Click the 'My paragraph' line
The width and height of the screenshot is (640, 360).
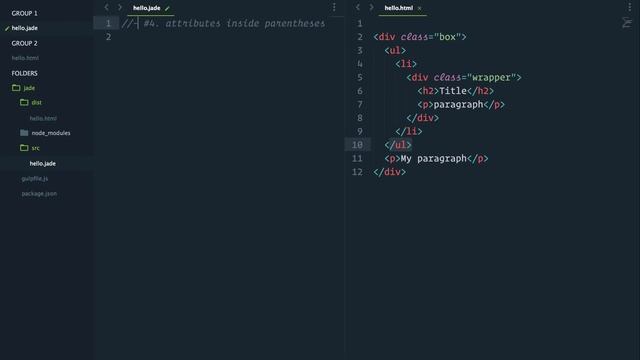point(436,158)
